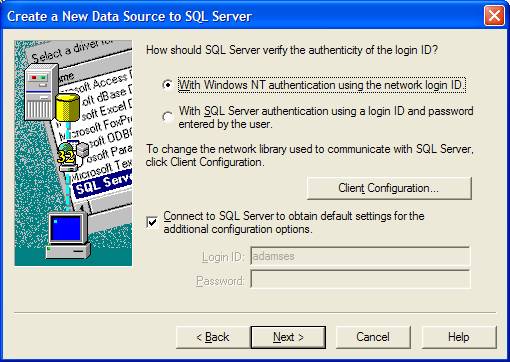
Task: Click the SQL Server authentication label text
Action: [326, 117]
